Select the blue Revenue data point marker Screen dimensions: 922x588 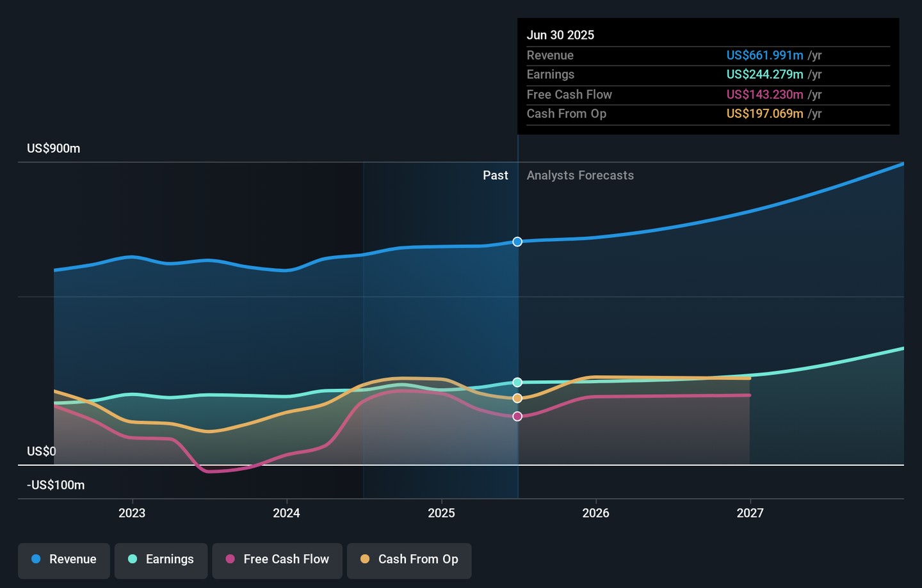pos(517,242)
